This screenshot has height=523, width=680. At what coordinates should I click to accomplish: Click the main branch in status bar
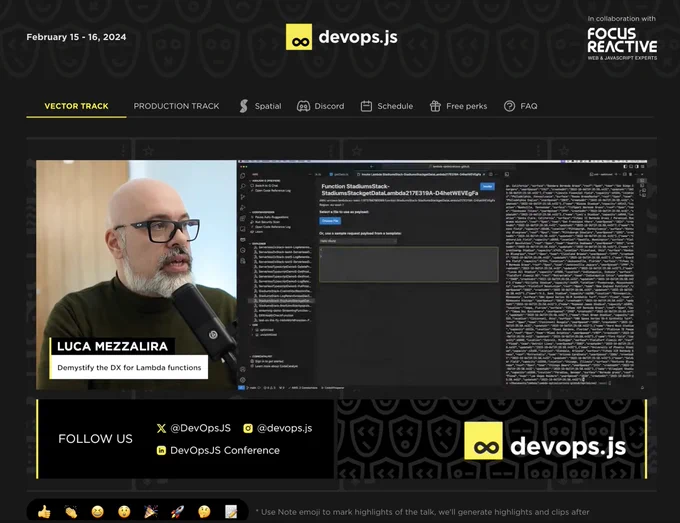tap(252, 388)
